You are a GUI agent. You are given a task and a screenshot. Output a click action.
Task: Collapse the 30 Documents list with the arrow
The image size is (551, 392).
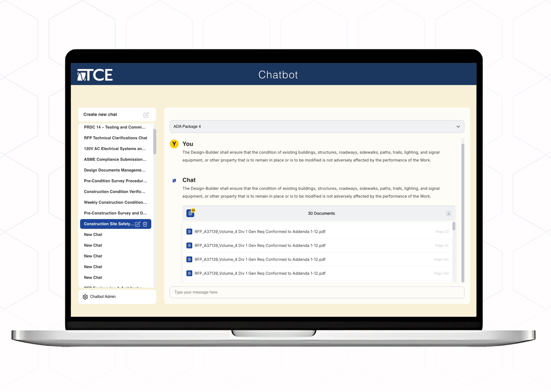point(448,213)
